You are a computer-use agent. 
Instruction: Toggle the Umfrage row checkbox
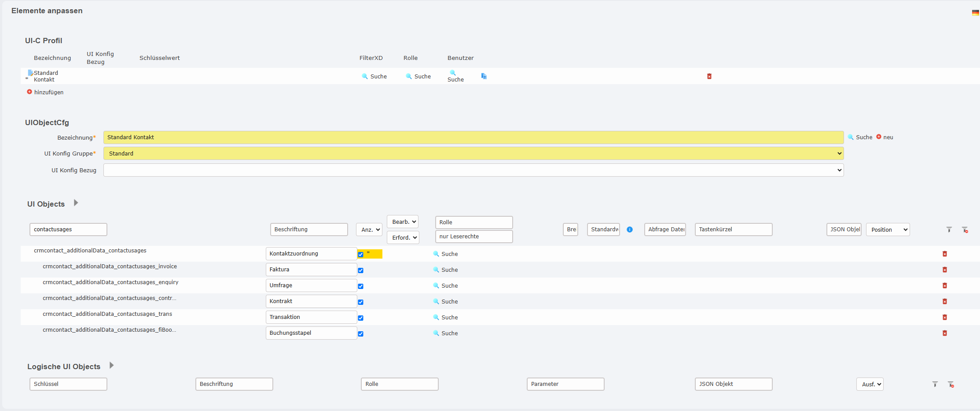point(360,286)
